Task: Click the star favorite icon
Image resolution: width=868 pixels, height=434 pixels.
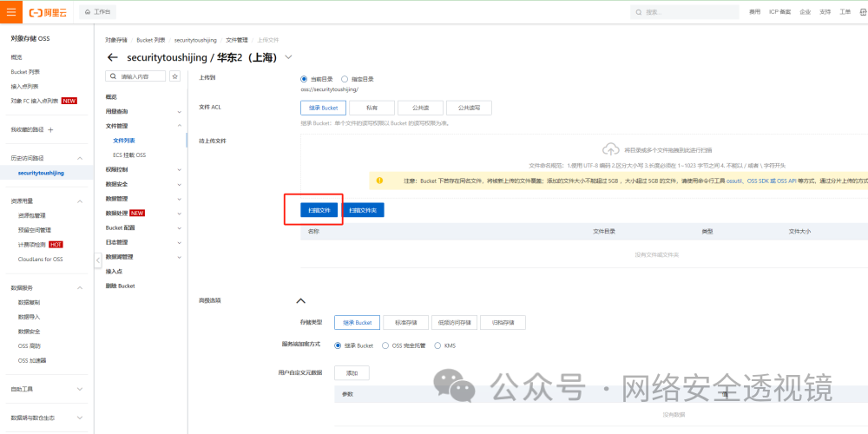Action: coord(175,76)
